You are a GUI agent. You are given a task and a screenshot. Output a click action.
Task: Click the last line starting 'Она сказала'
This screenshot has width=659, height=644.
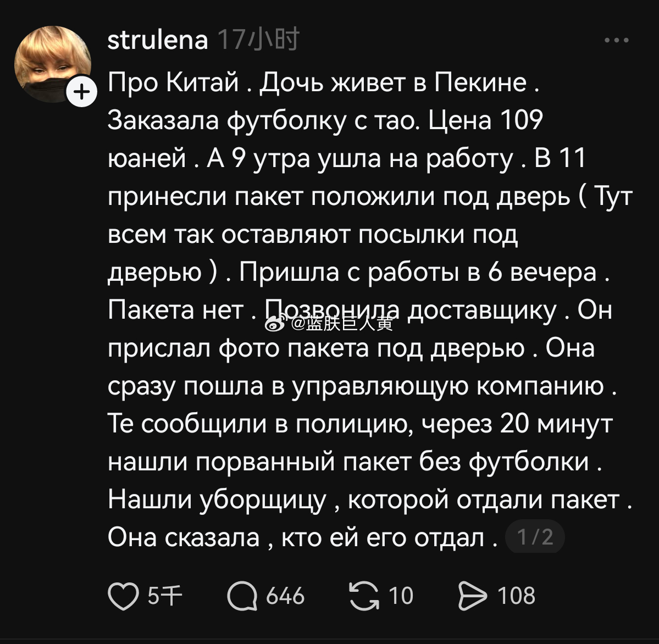302,537
